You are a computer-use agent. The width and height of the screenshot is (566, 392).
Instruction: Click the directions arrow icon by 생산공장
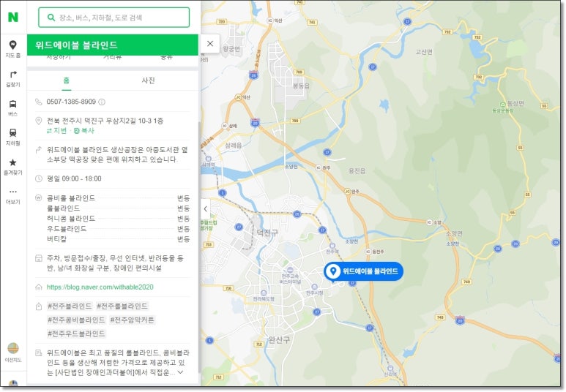point(39,150)
